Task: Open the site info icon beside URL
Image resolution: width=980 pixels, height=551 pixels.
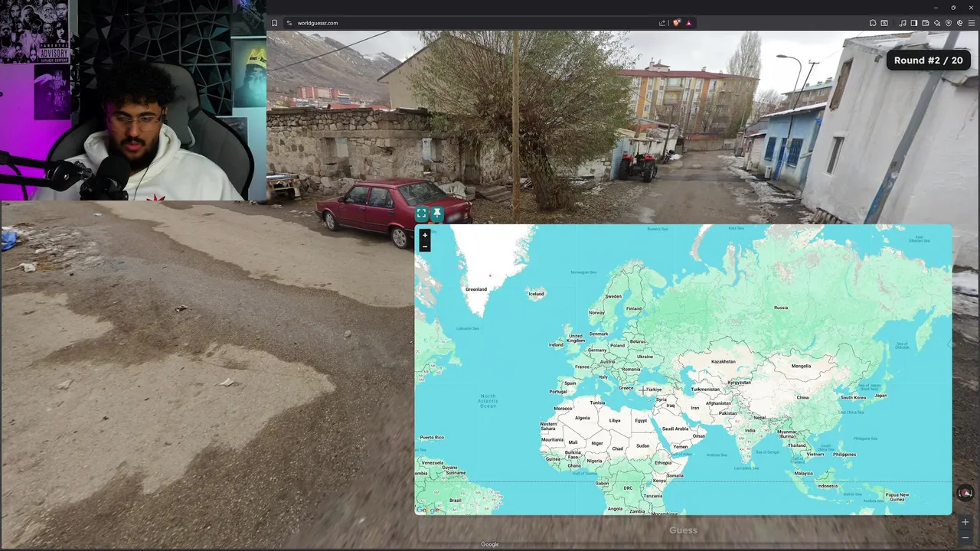Action: click(x=289, y=23)
